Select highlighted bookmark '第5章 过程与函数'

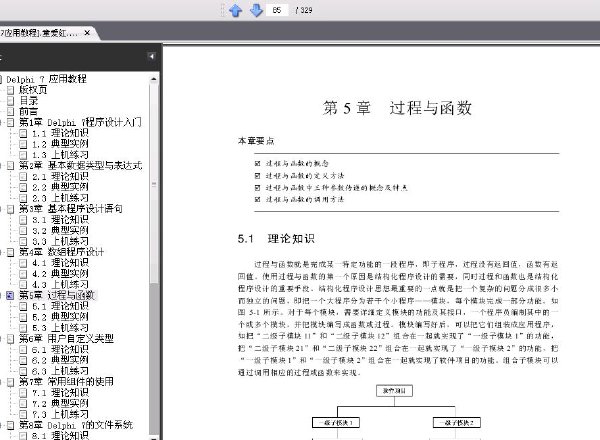pyautogui.click(x=57, y=295)
